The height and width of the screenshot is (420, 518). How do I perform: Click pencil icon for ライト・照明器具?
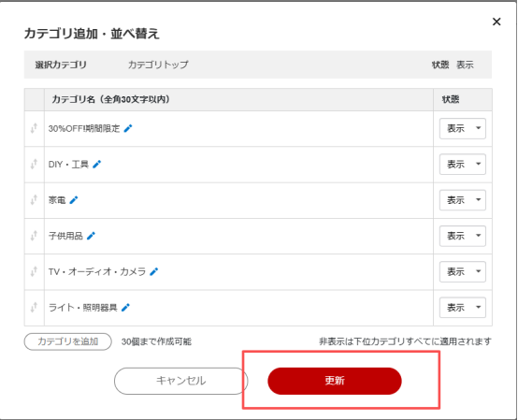pos(125,308)
